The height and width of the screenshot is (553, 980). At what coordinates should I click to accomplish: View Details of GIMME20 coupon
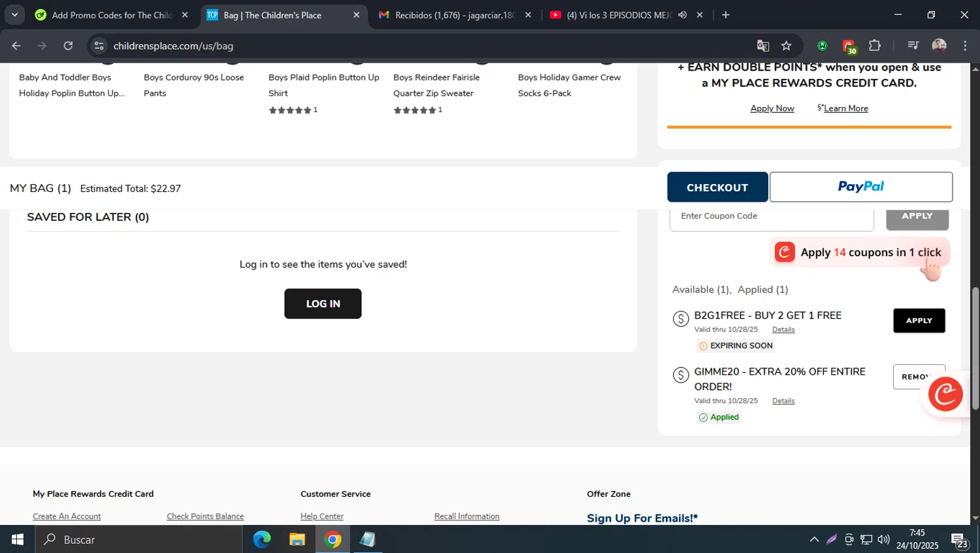pyautogui.click(x=783, y=401)
